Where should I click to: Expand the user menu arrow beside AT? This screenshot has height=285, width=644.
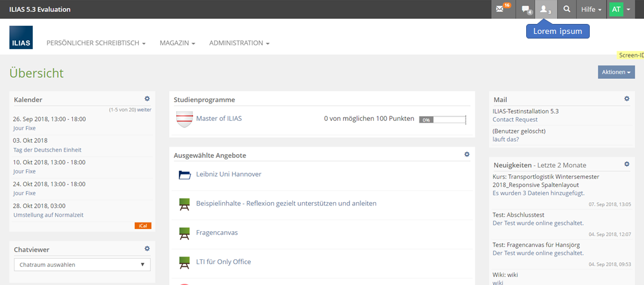[x=628, y=9]
